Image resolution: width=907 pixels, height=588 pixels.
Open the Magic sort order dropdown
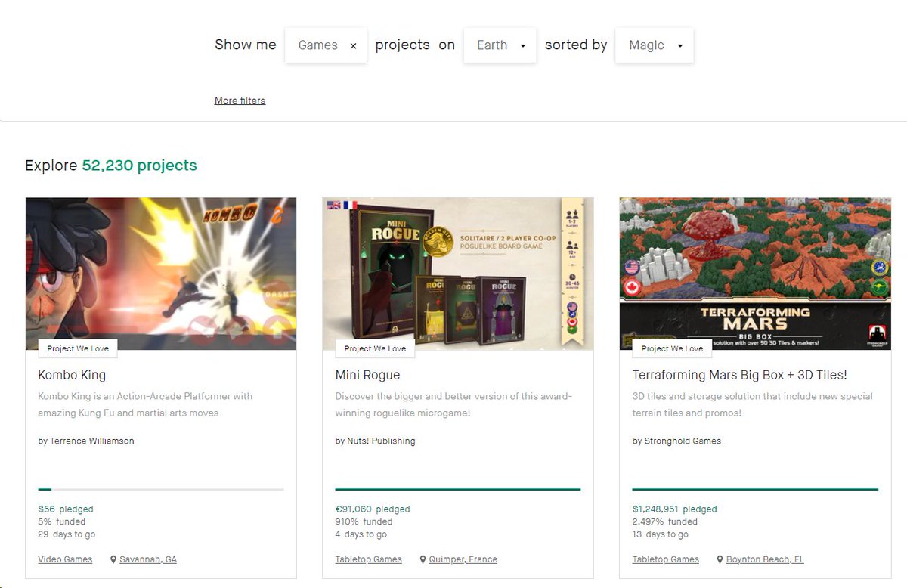654,45
